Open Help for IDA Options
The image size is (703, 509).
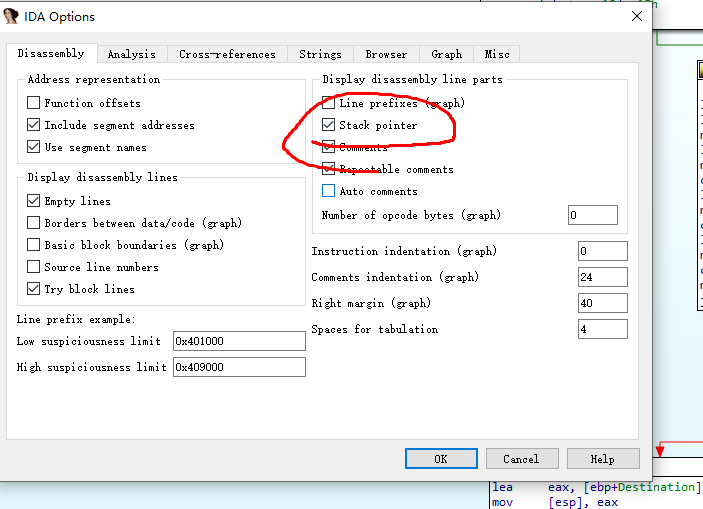point(603,459)
